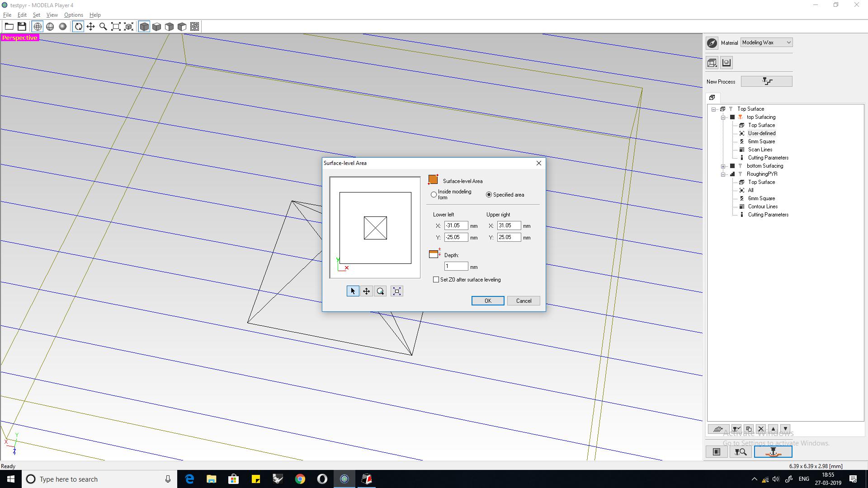This screenshot has height=488, width=868.
Task: Click the copy process icon button
Action: (x=749, y=429)
